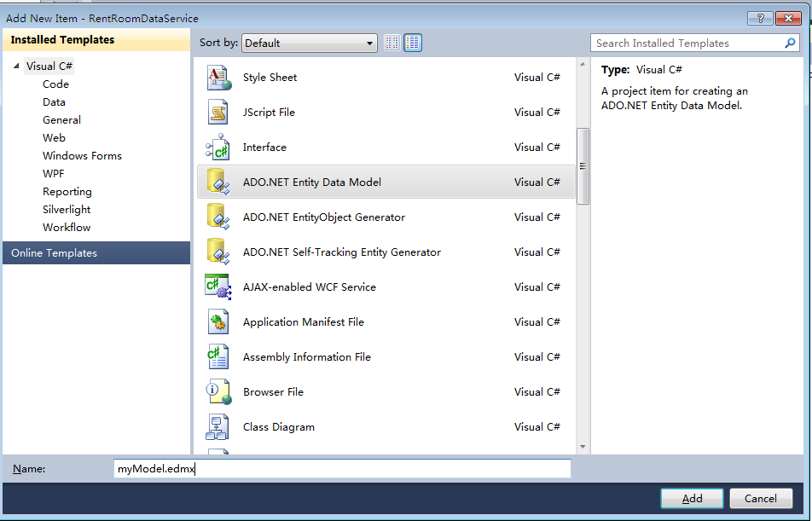The width and height of the screenshot is (812, 521).
Task: Select the Class Diagram template icon
Action: (217, 426)
